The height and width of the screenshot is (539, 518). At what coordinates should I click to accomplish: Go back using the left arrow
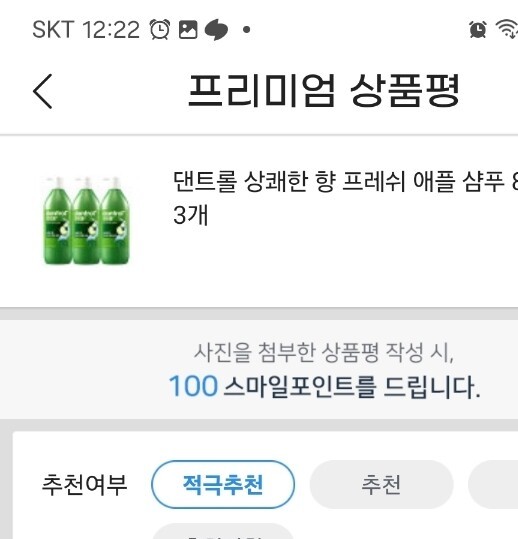[43, 91]
